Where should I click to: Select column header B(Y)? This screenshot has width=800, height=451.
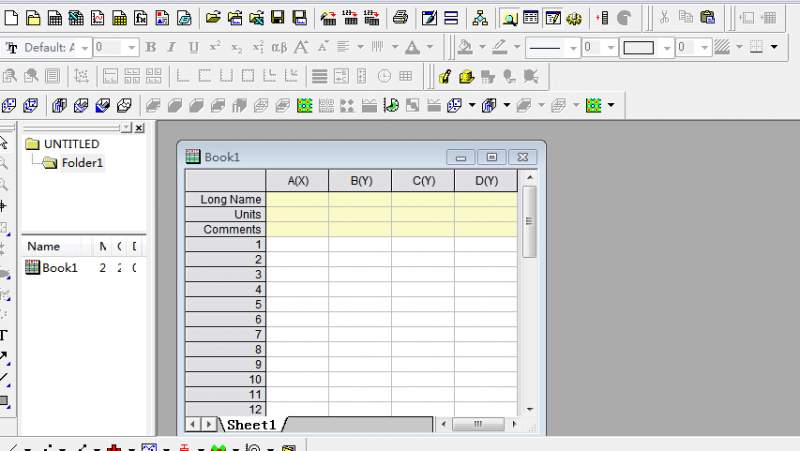[361, 181]
